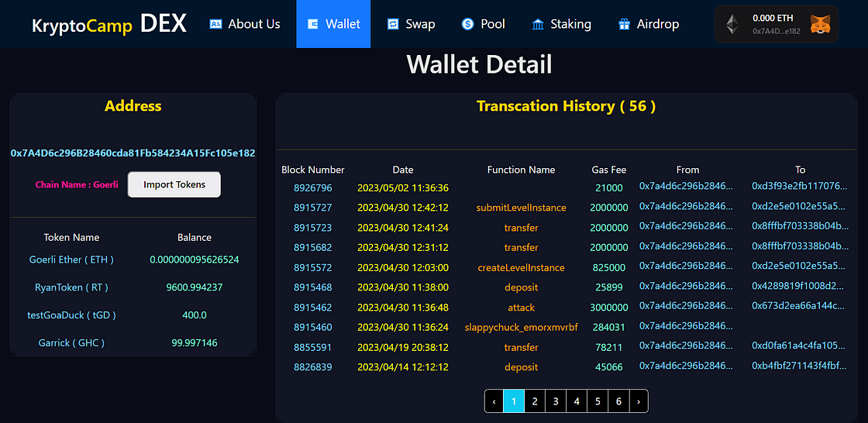Click the balance 99.997146

pos(195,342)
